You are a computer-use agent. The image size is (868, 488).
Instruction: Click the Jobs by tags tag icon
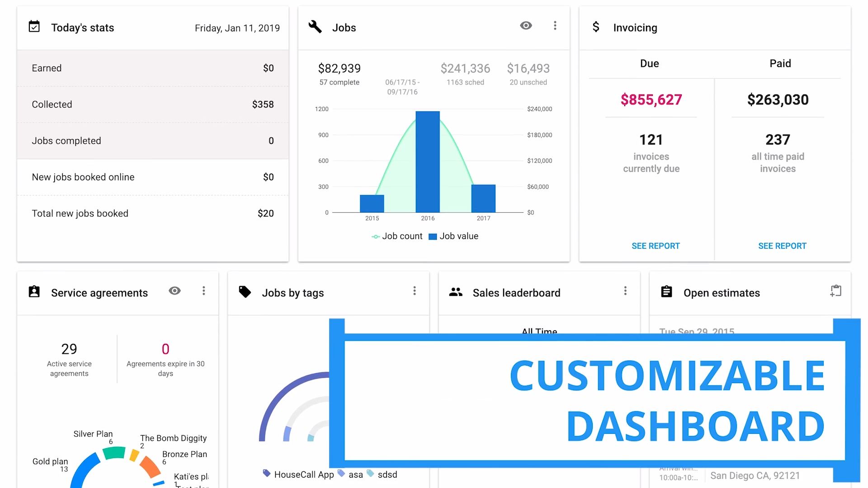click(245, 292)
